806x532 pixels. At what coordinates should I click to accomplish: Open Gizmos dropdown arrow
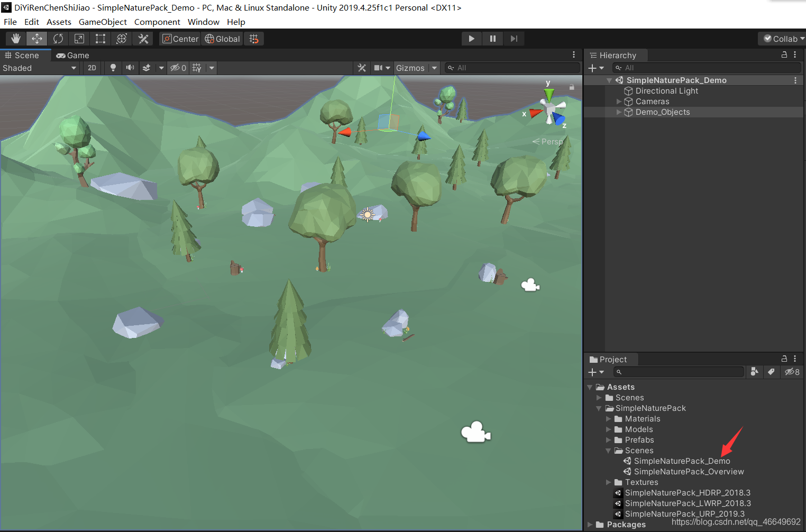coord(434,68)
